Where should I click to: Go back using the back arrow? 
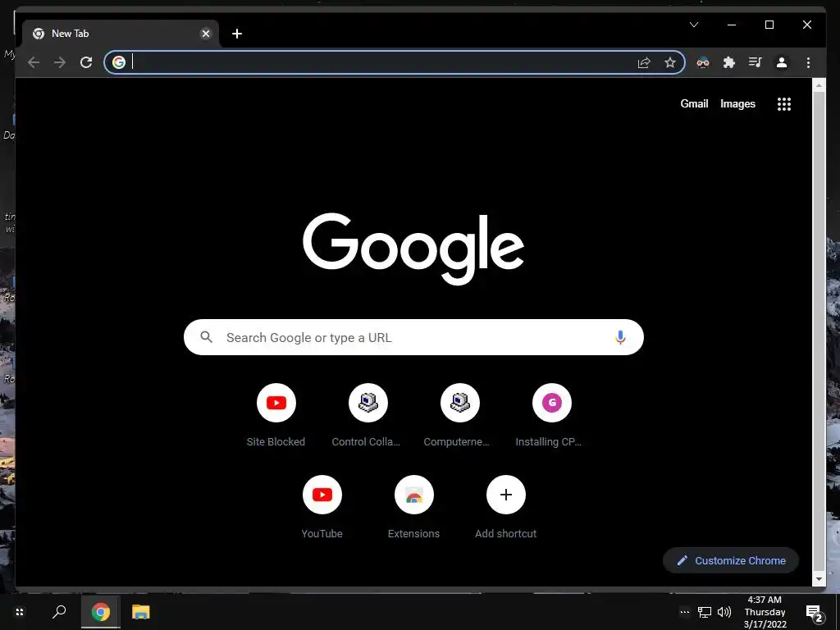pos(34,62)
